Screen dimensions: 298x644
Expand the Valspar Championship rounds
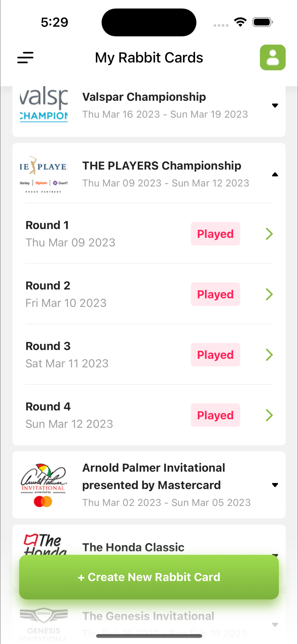[275, 105]
